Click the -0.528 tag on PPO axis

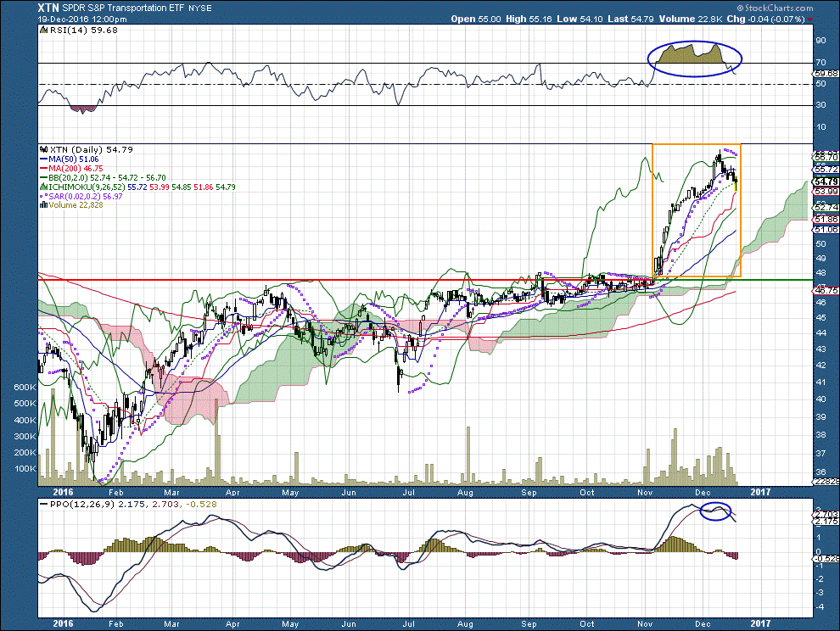tap(826, 559)
